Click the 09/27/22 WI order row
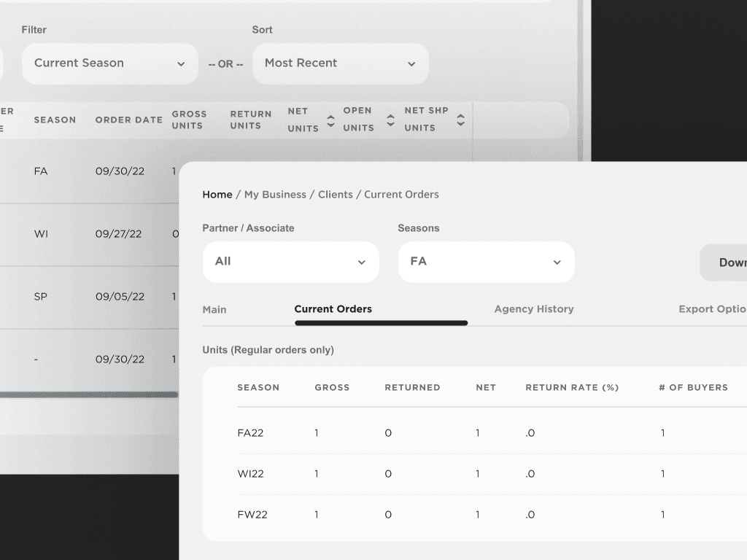The height and width of the screenshot is (560, 747). point(88,234)
